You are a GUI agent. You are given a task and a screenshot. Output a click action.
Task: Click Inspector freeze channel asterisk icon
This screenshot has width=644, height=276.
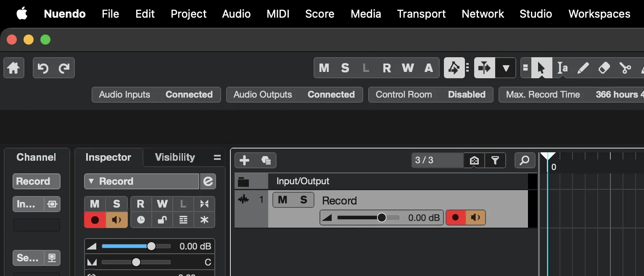(x=204, y=220)
